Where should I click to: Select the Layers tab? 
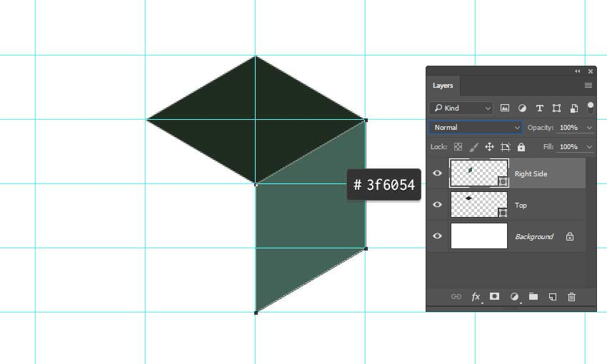point(443,86)
